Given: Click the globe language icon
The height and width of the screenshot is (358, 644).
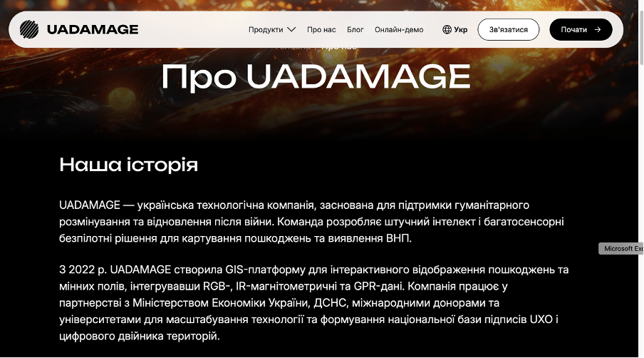Looking at the screenshot, I should click(x=447, y=30).
